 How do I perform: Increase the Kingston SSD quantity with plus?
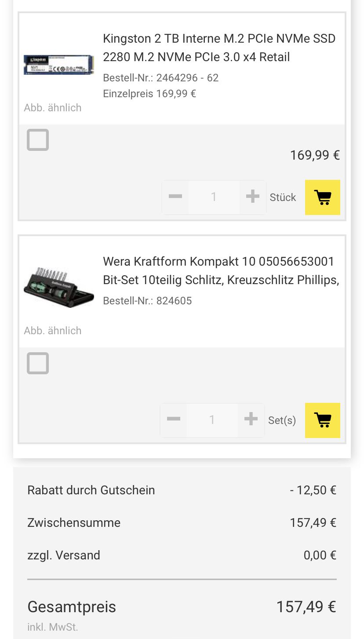(252, 197)
